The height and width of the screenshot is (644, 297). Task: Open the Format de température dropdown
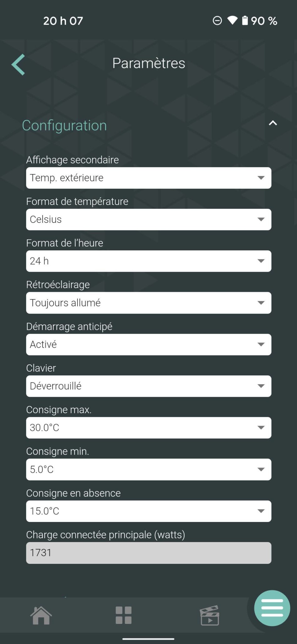tap(148, 219)
